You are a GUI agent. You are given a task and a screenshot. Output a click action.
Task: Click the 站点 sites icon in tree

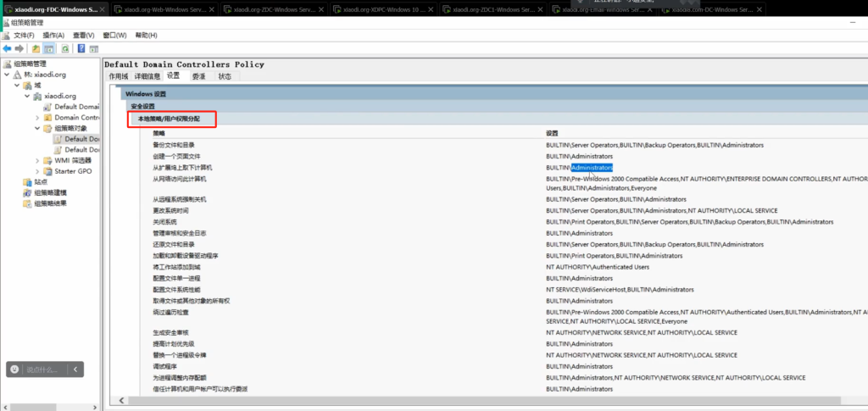click(27, 182)
